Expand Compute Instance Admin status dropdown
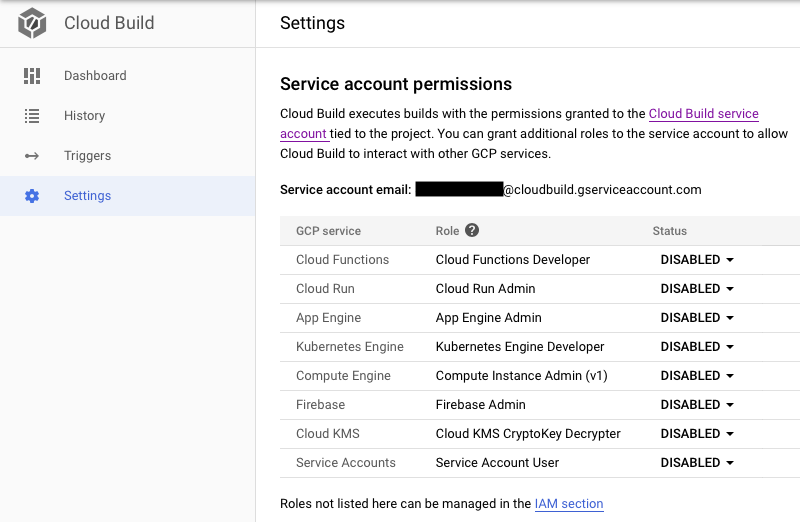This screenshot has height=522, width=800. pyautogui.click(x=697, y=376)
